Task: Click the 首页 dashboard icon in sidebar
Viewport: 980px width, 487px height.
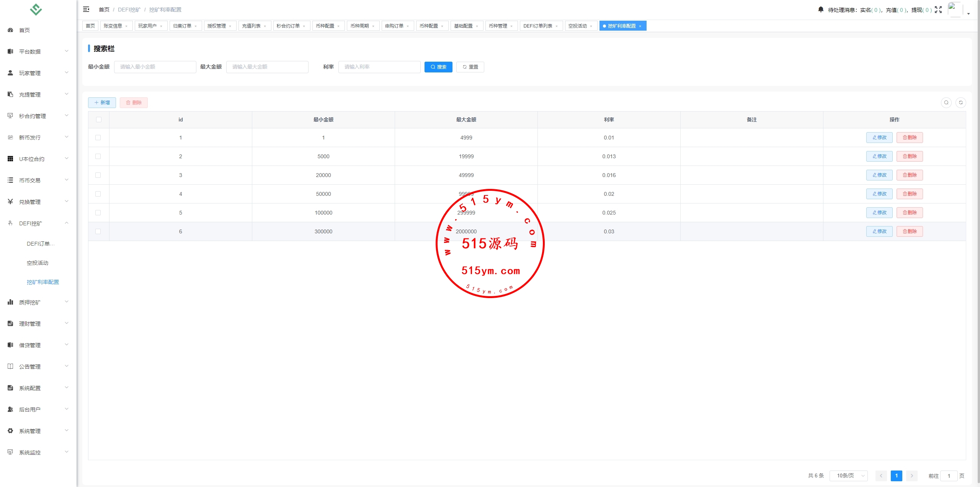Action: (x=10, y=30)
